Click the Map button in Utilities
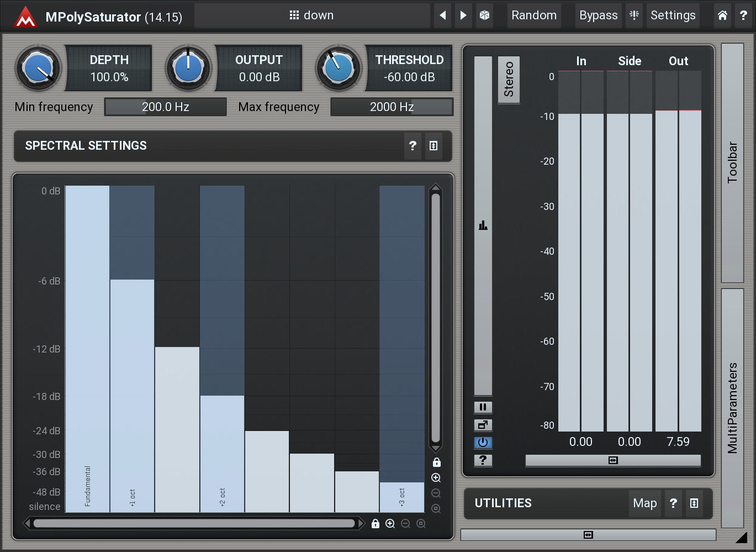 click(x=644, y=503)
